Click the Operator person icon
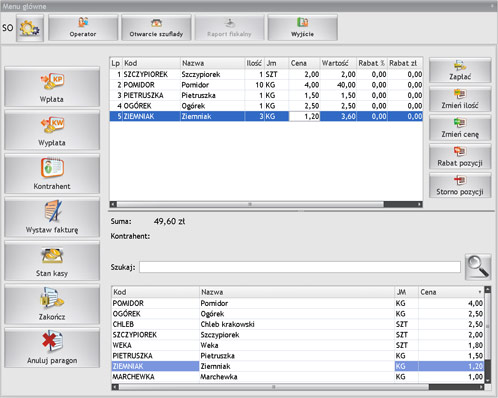 coord(83,22)
